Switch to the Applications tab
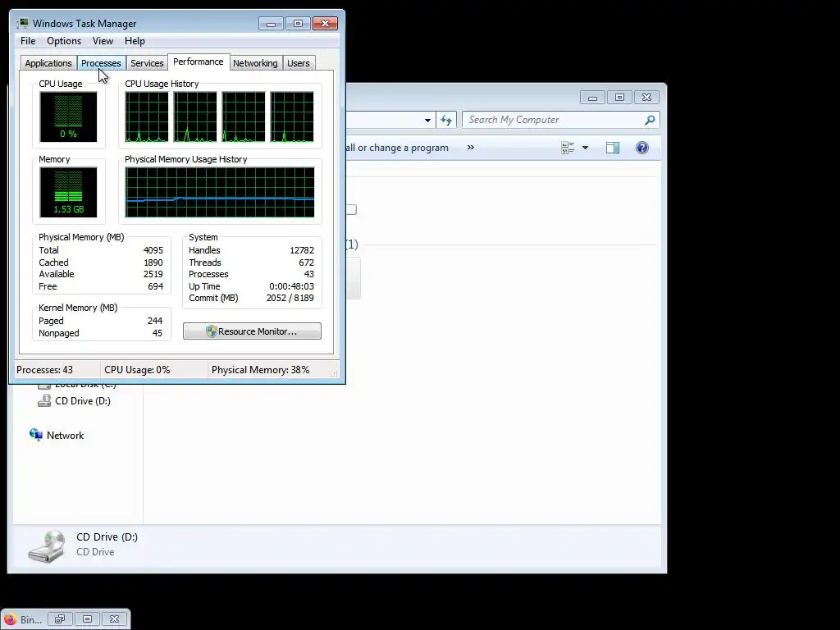840x630 pixels. [x=48, y=63]
